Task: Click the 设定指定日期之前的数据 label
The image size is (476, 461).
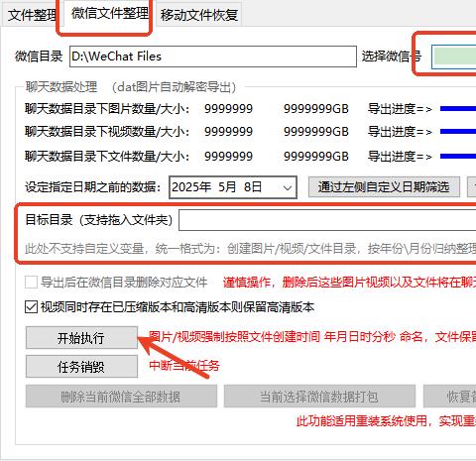Action: 93,187
